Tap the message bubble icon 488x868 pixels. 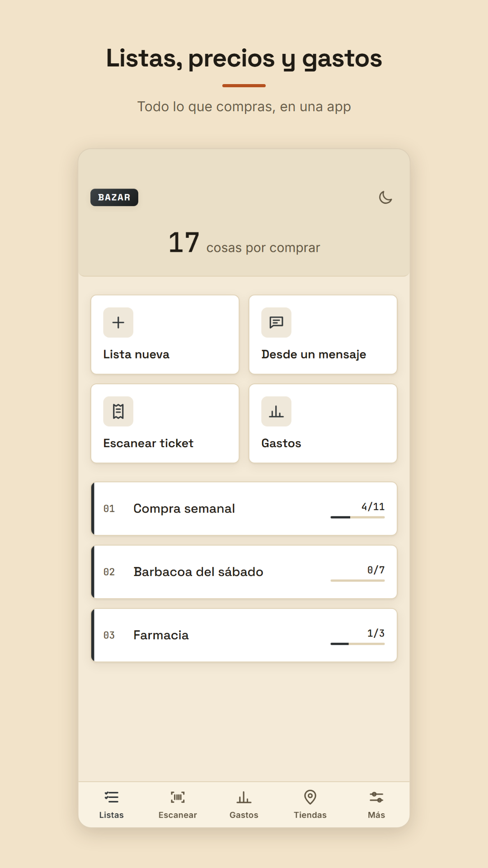point(277,322)
